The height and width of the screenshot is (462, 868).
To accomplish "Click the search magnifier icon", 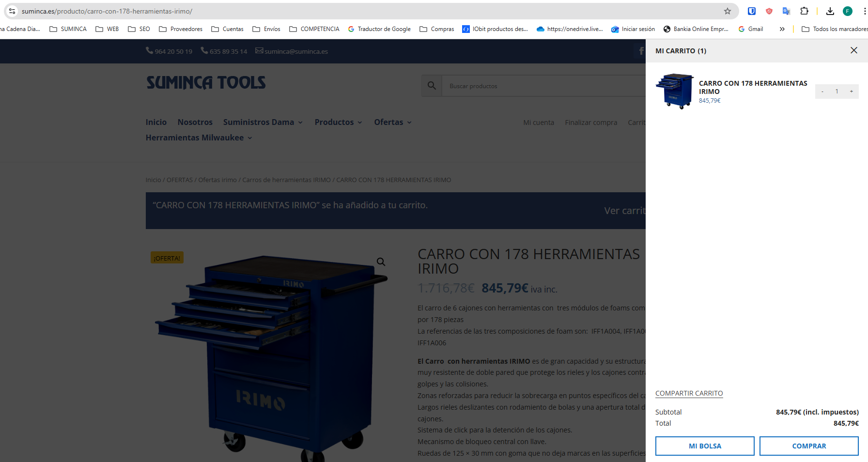I will (432, 86).
